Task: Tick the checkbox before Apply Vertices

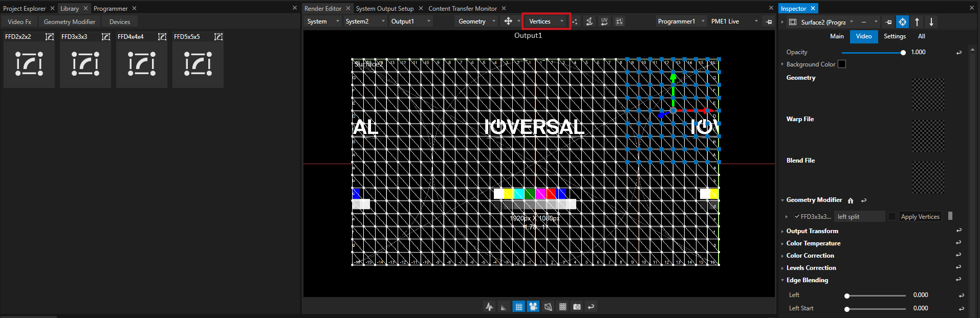Action: 892,216
